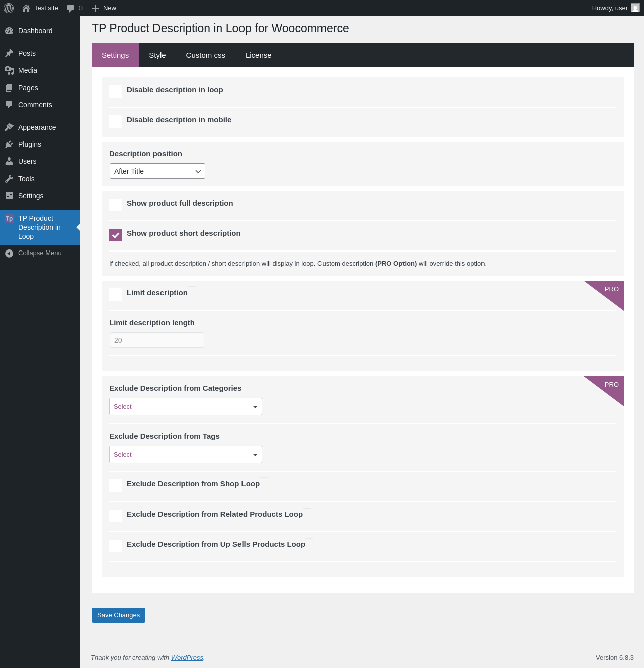Click the Comments speech bubble sidebar icon
This screenshot has height=668, width=644.
(9, 105)
